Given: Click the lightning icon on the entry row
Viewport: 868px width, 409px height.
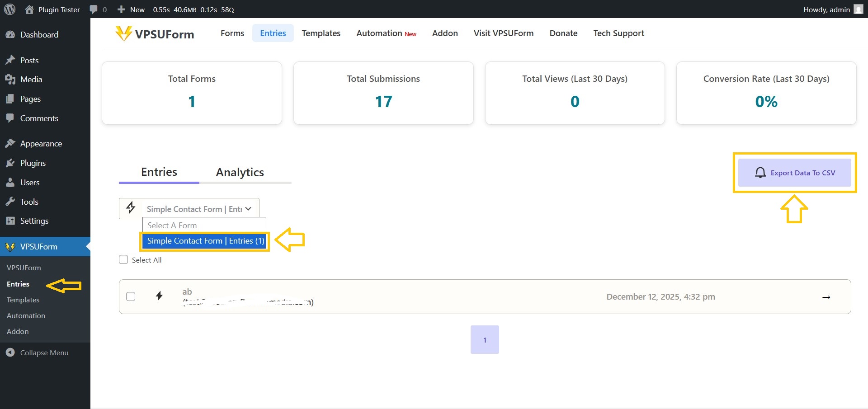Looking at the screenshot, I should click(159, 296).
